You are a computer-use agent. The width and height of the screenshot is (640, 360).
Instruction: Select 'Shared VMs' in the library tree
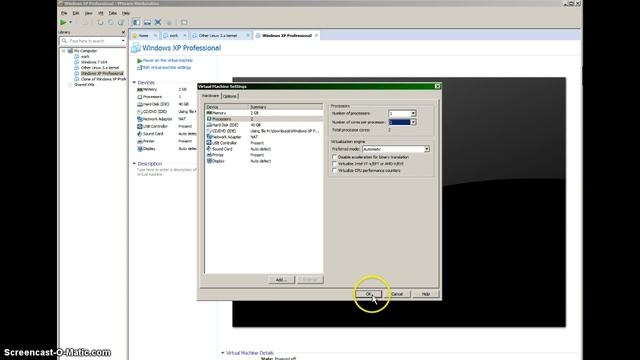click(84, 85)
